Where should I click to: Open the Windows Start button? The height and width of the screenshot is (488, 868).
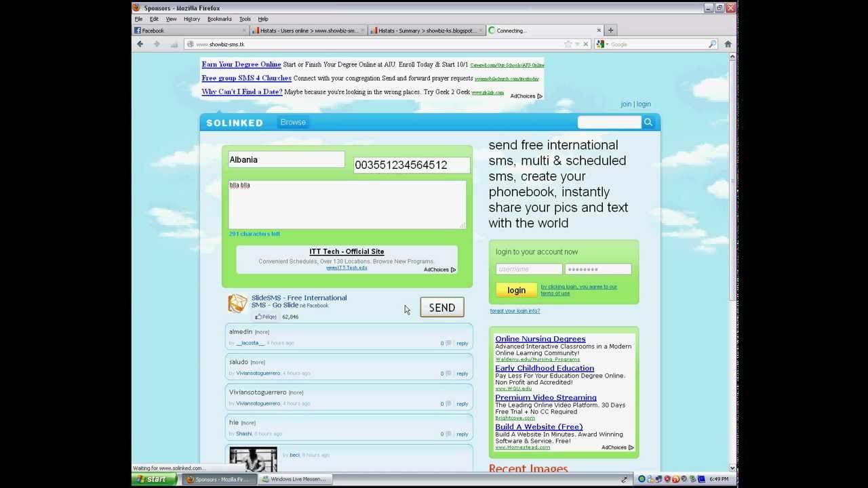point(155,479)
